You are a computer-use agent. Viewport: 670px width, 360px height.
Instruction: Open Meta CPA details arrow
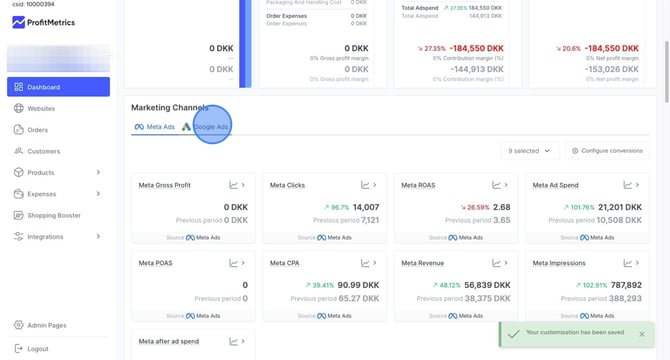(375, 263)
